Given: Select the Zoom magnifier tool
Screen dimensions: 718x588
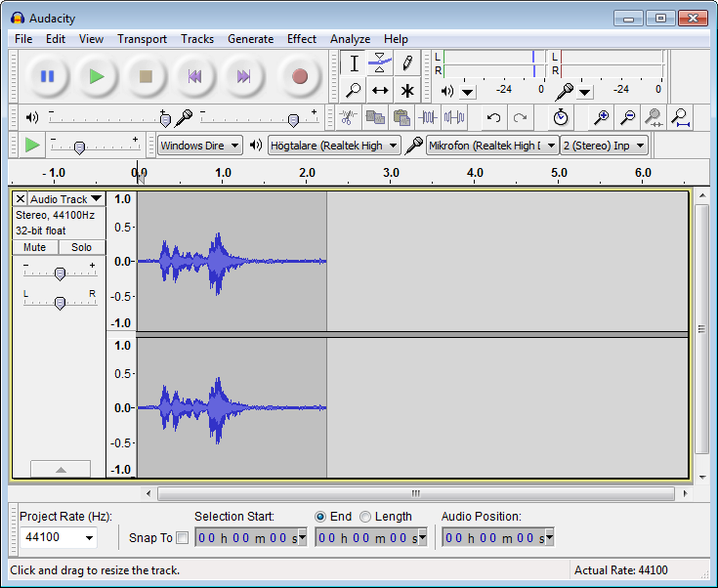Looking at the screenshot, I should click(353, 90).
